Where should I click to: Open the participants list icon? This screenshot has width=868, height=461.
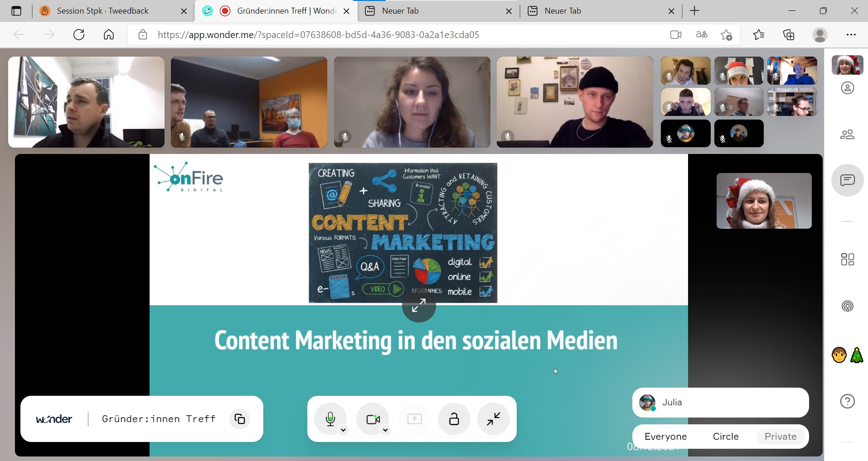(848, 134)
